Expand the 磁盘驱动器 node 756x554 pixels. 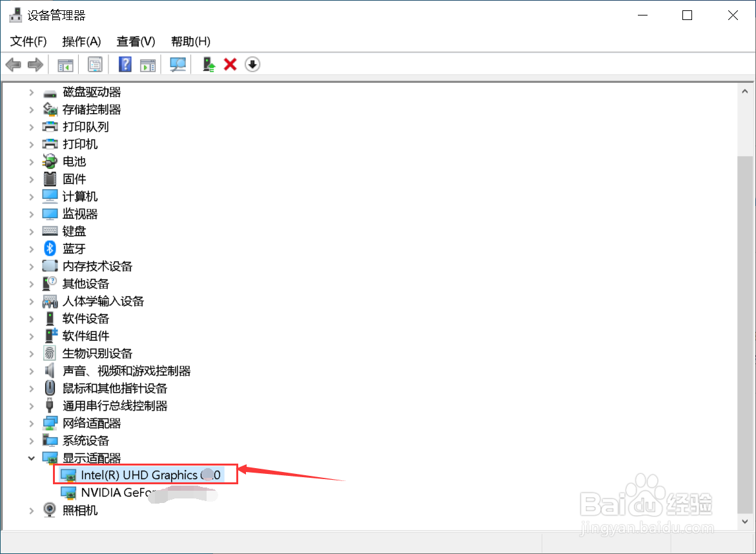[32, 92]
